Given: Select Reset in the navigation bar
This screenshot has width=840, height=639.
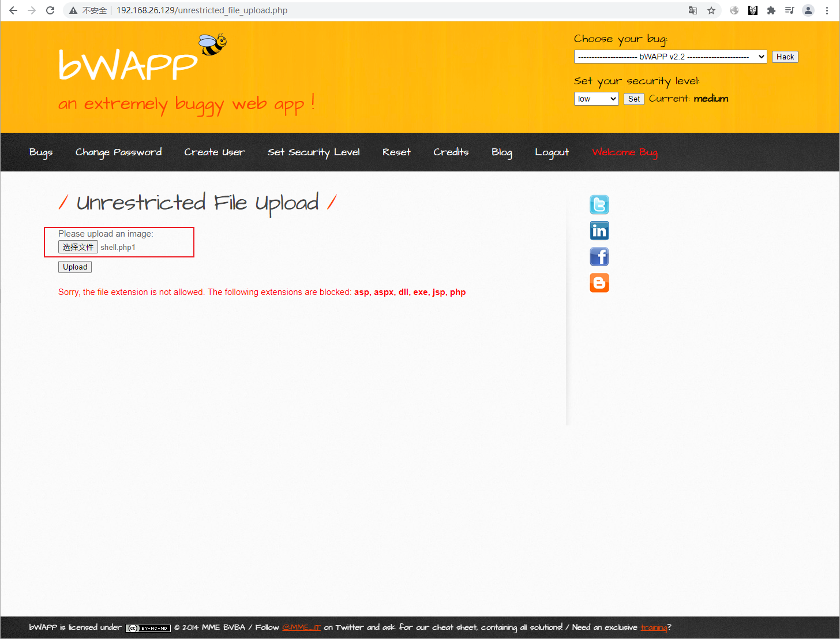Looking at the screenshot, I should [x=396, y=152].
